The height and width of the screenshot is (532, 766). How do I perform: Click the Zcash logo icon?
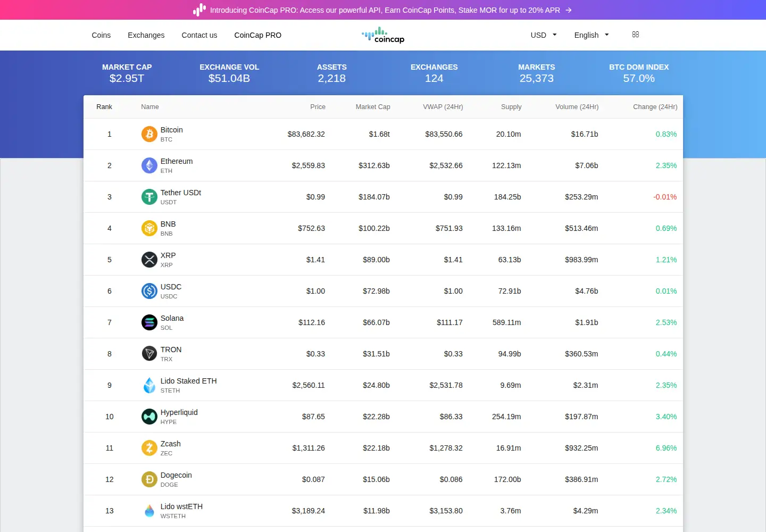(x=149, y=448)
